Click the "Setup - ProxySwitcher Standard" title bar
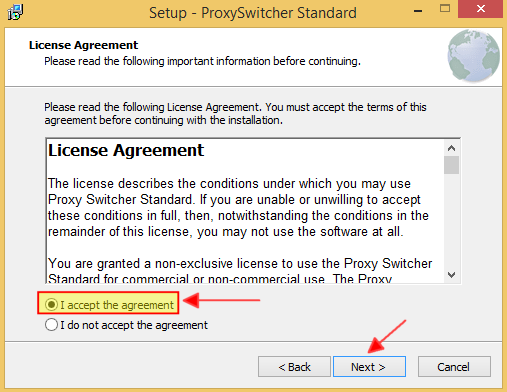 click(x=253, y=13)
